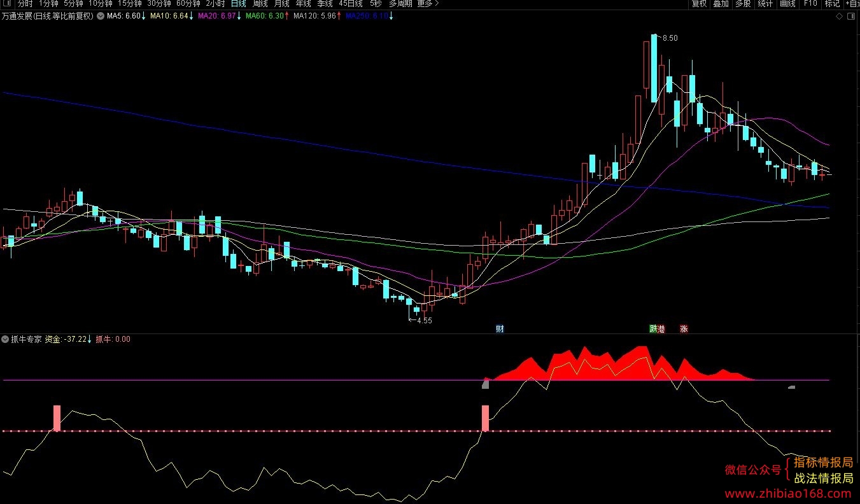Click the 4.55 low price label
The height and width of the screenshot is (504, 860).
coord(425,321)
